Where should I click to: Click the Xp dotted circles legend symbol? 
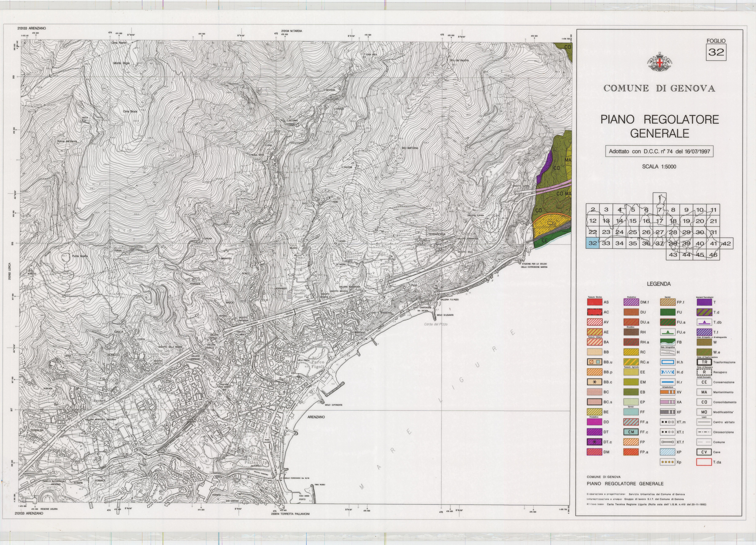click(x=668, y=462)
